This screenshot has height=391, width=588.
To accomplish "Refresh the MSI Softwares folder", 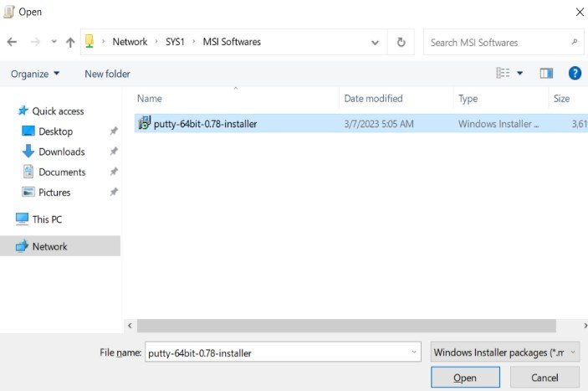I will pos(401,42).
